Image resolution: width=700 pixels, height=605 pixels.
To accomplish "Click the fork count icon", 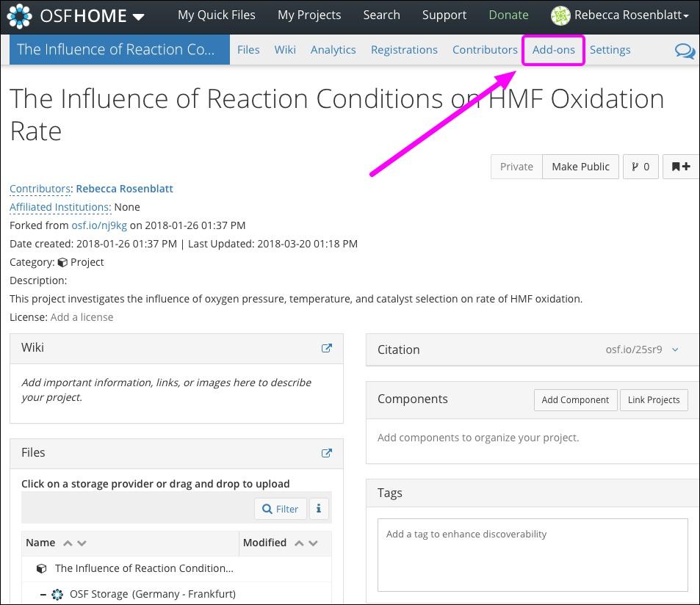I will pyautogui.click(x=638, y=167).
